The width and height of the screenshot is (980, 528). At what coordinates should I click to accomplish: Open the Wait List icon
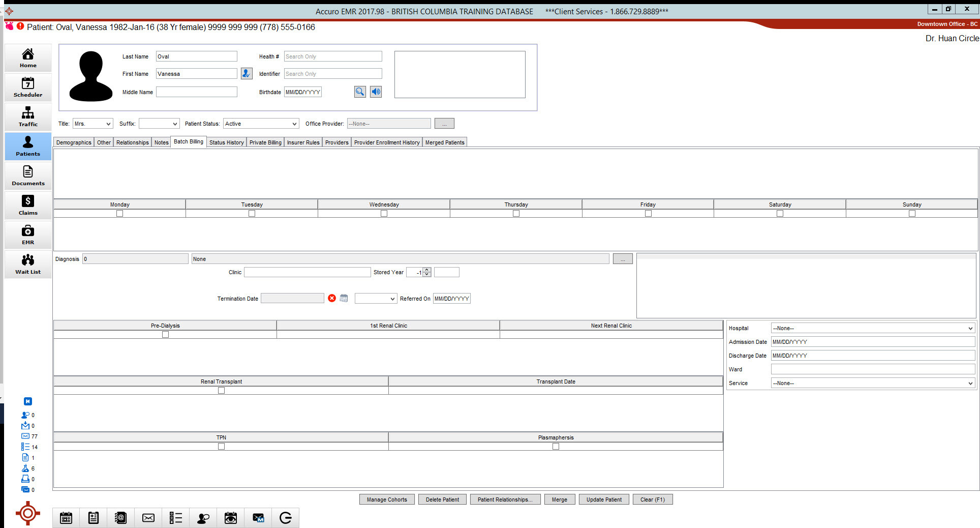(x=28, y=264)
